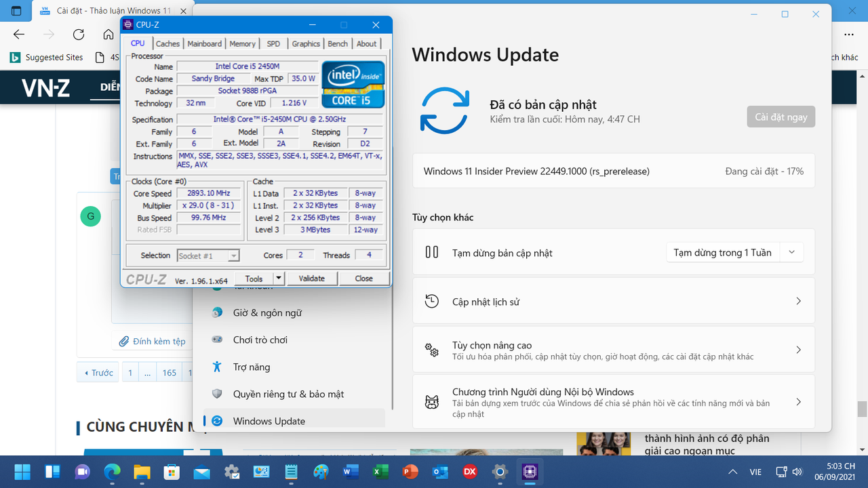Click the 2893.10 MHz core speed value
868x488 pixels.
point(209,193)
